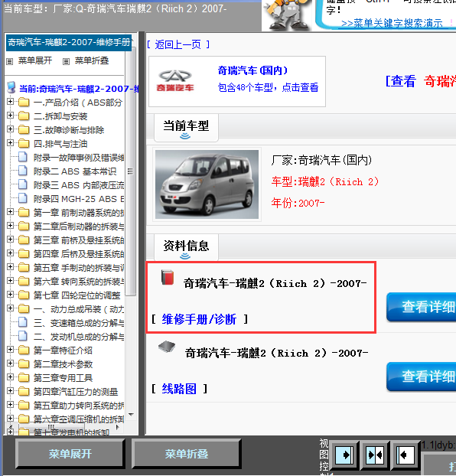
Task: Expand 一、动力总成吊装 tree node
Action: pos(10,308)
